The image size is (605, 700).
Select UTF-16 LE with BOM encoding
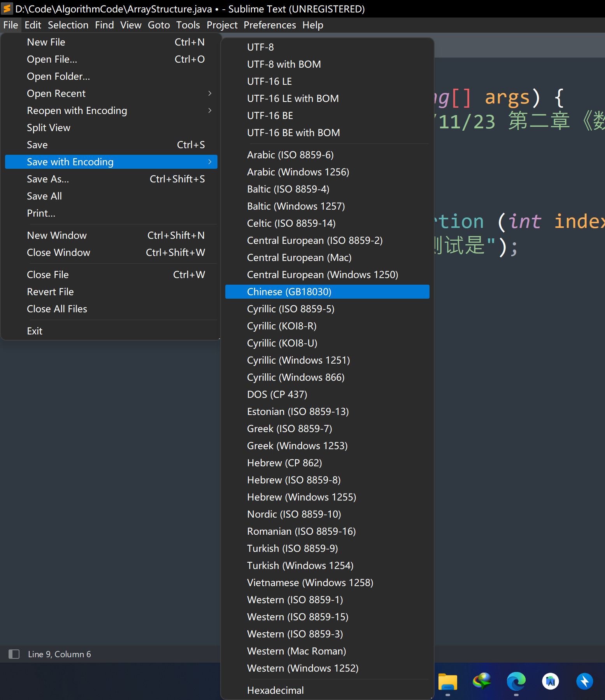(x=327, y=98)
